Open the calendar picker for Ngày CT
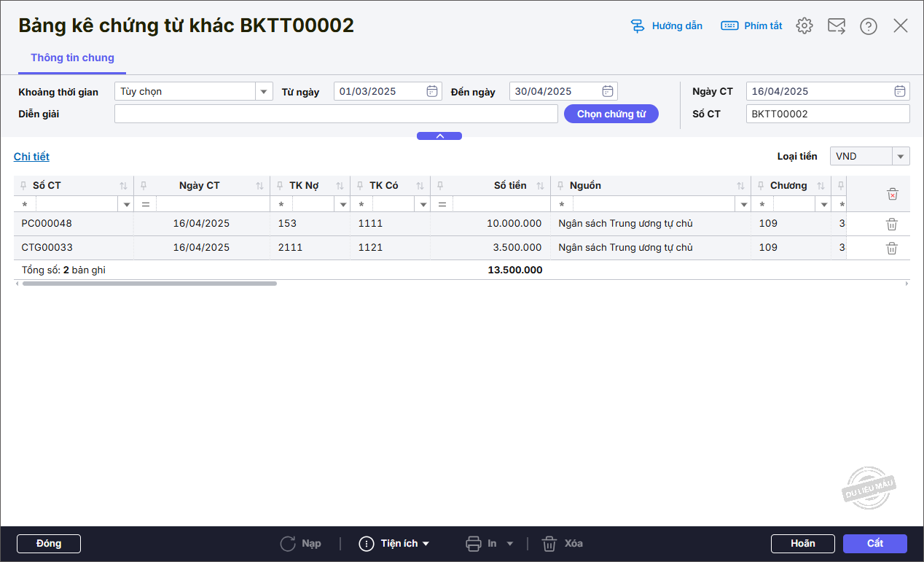924x562 pixels. 900,91
